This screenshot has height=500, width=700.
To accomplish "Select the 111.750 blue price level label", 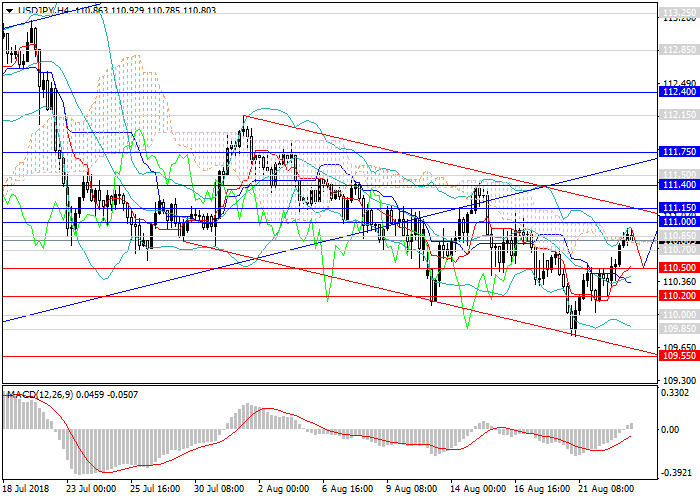I will [x=678, y=152].
